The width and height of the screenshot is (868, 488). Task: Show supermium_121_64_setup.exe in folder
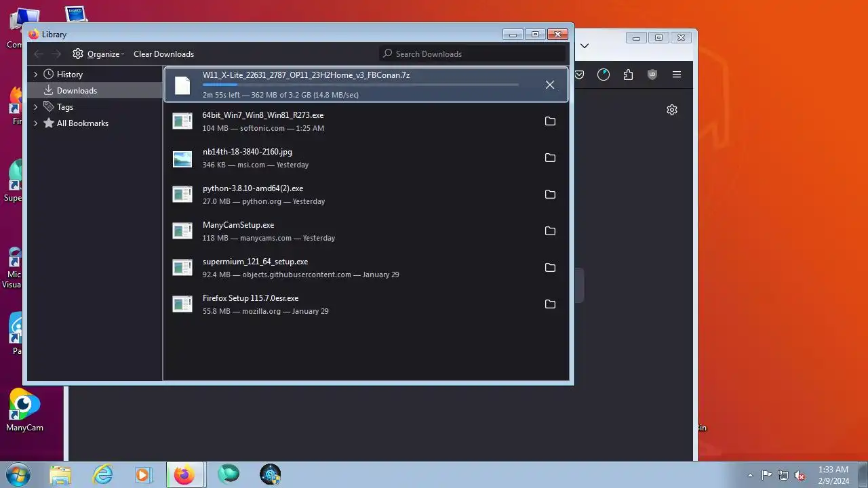[550, 268]
